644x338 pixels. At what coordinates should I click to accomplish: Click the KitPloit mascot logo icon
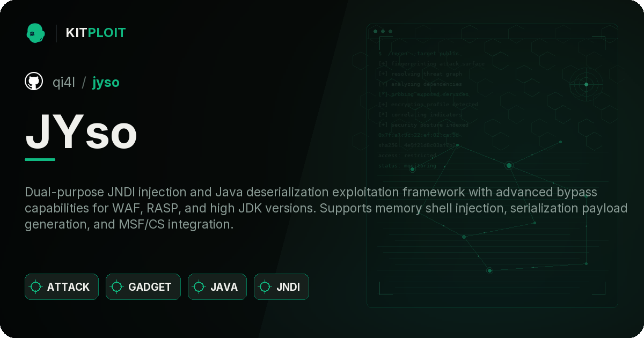point(35,33)
